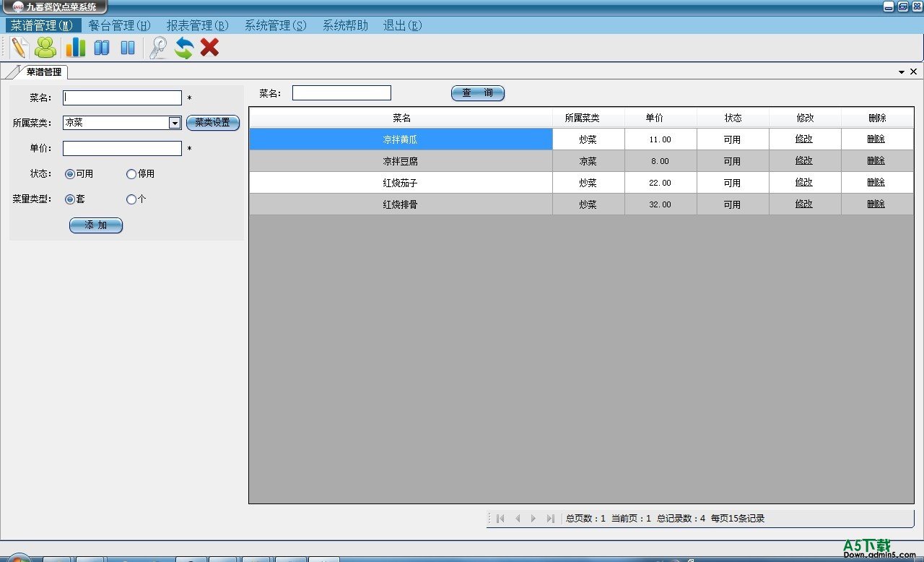Open the 菜谱管理(M) menu
Screen dimensions: 924x562
click(42, 25)
